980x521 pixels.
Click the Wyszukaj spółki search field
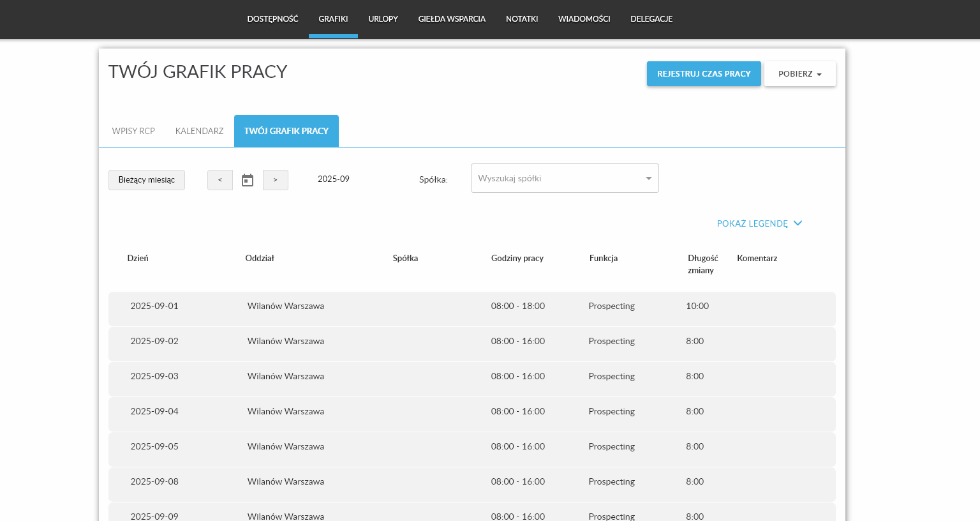555,178
